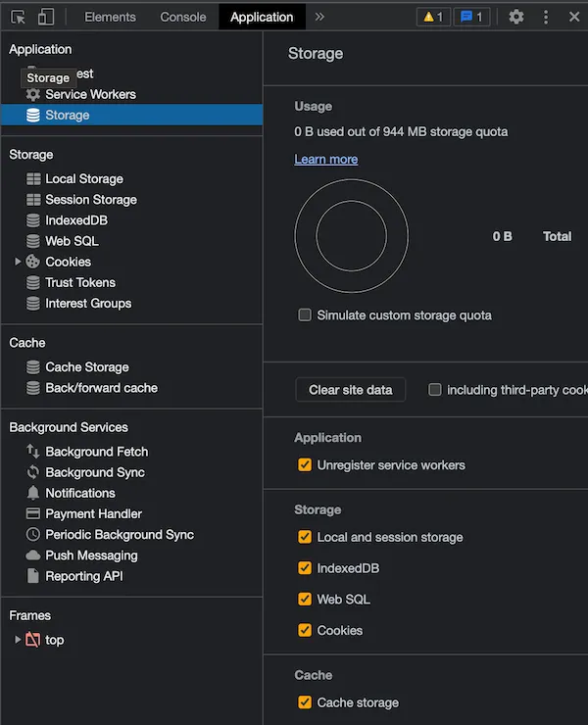
Task: Toggle the Cache storage checkbox
Action: (x=305, y=702)
